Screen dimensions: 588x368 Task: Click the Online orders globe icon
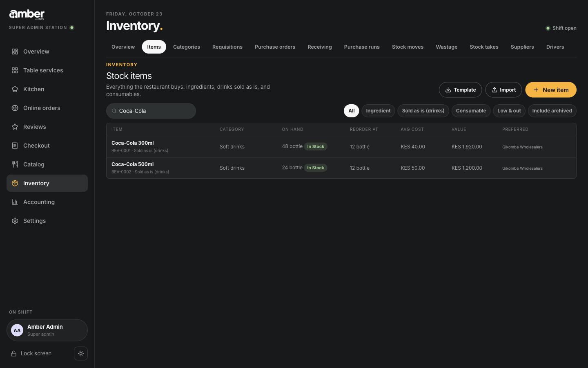pyautogui.click(x=15, y=108)
